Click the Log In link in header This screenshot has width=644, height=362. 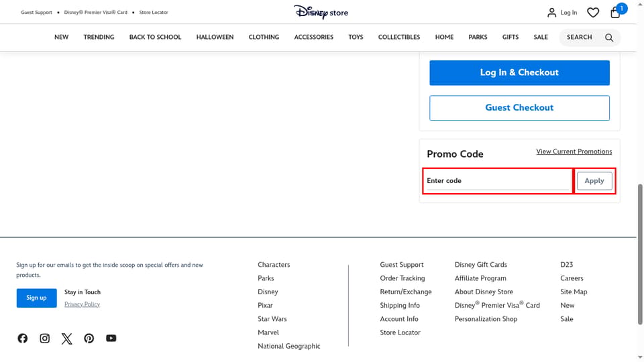coord(569,13)
